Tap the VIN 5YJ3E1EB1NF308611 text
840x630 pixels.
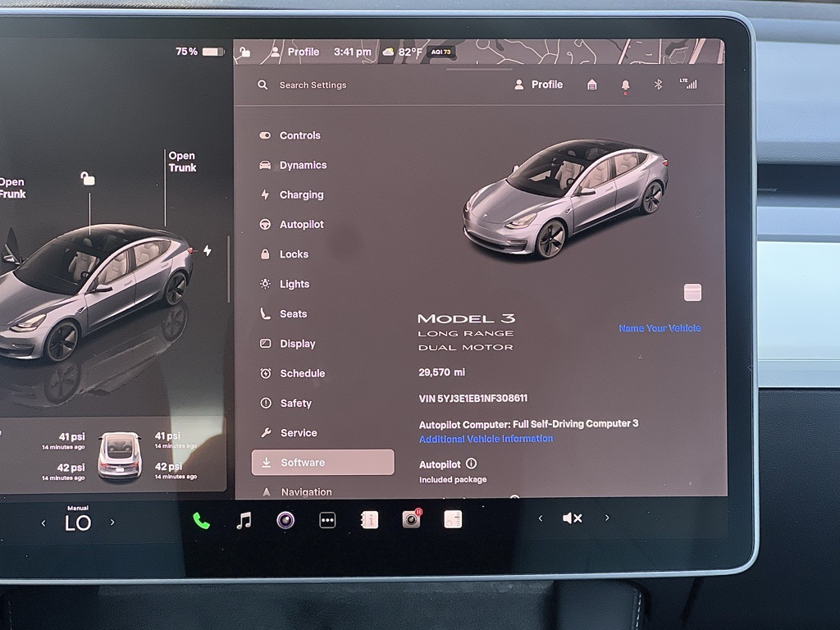pyautogui.click(x=473, y=399)
